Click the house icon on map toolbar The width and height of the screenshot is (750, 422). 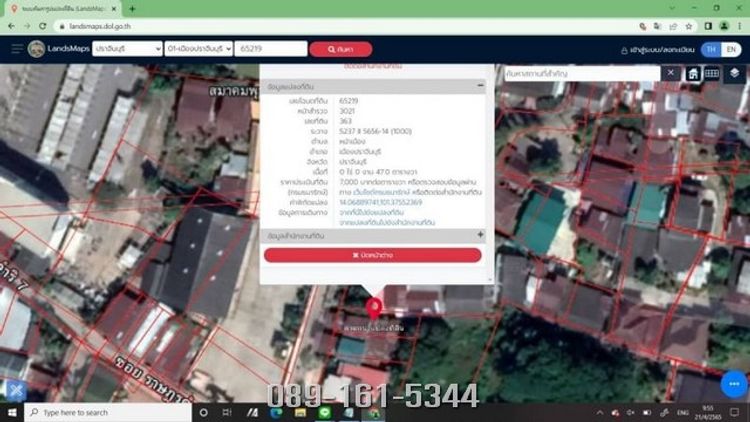(x=693, y=74)
